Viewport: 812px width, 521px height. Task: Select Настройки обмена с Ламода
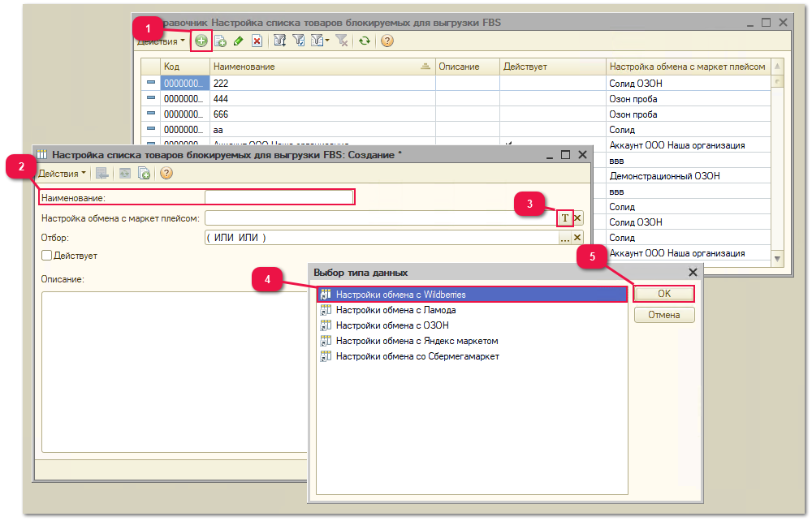472,310
